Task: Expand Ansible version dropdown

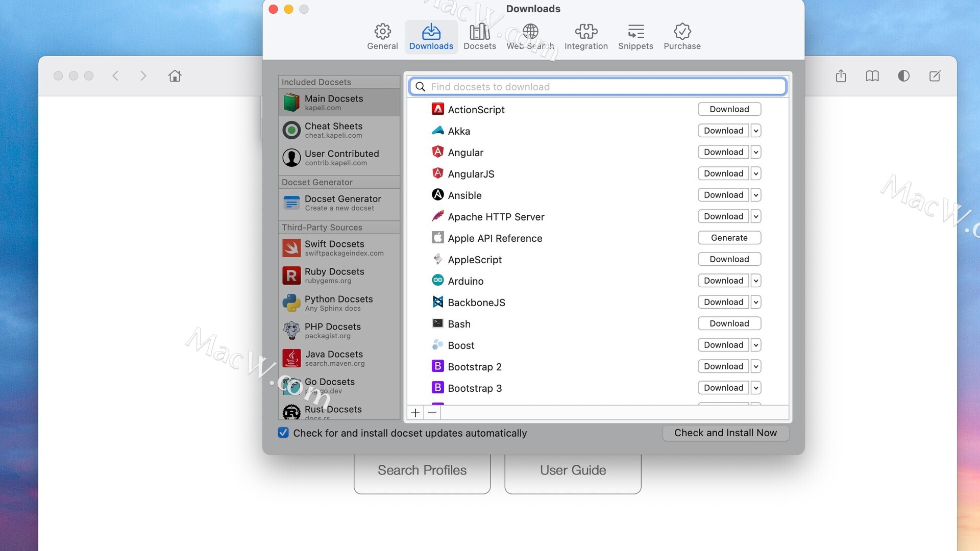Action: 756,195
